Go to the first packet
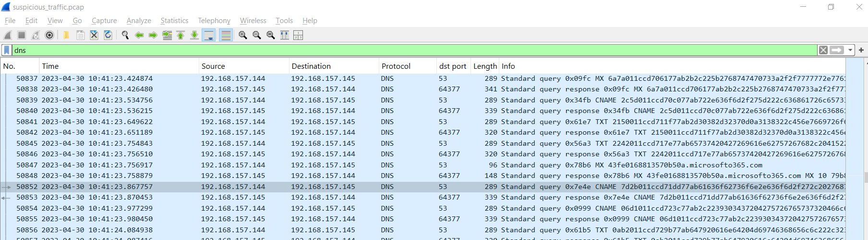Image resolution: width=868 pixels, height=240 pixels. click(x=181, y=35)
